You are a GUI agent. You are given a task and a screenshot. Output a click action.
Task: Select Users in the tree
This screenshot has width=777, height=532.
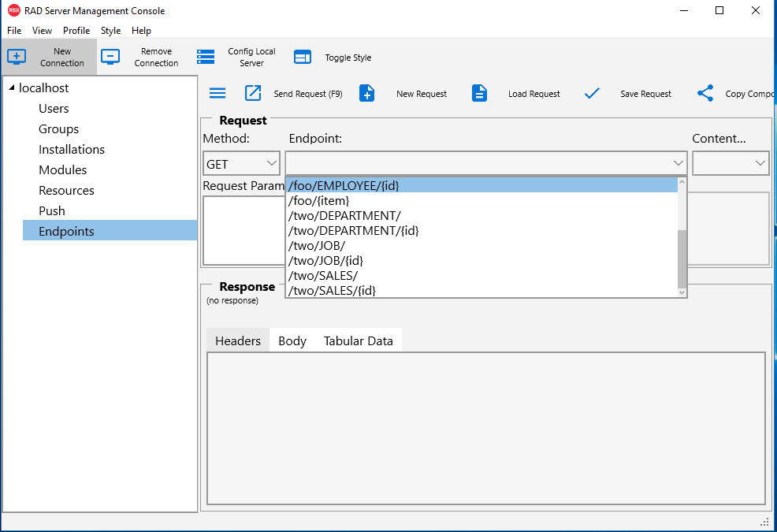point(54,109)
